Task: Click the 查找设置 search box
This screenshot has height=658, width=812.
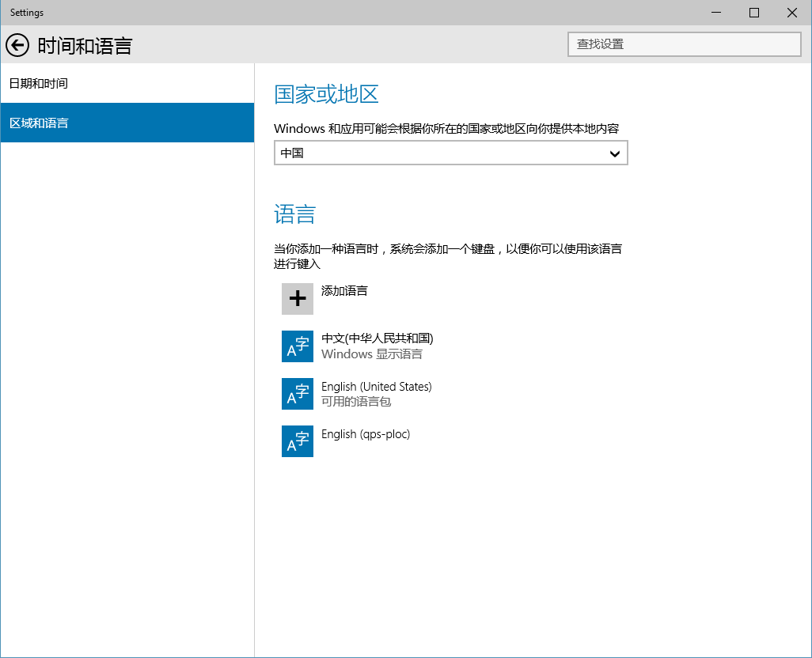Action: pyautogui.click(x=684, y=44)
